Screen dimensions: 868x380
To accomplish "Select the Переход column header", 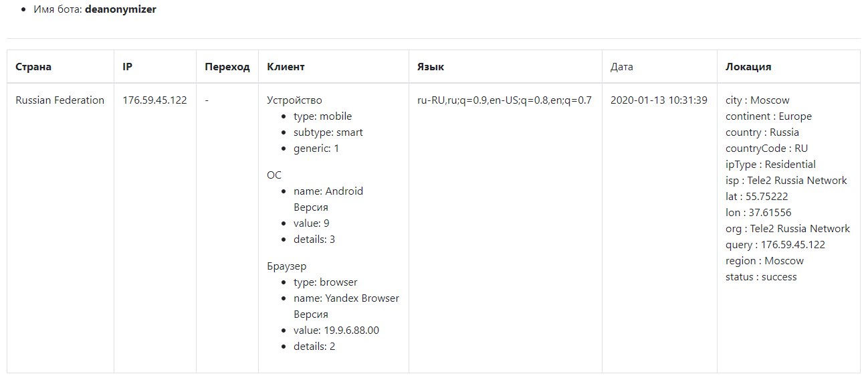I will pos(227,67).
